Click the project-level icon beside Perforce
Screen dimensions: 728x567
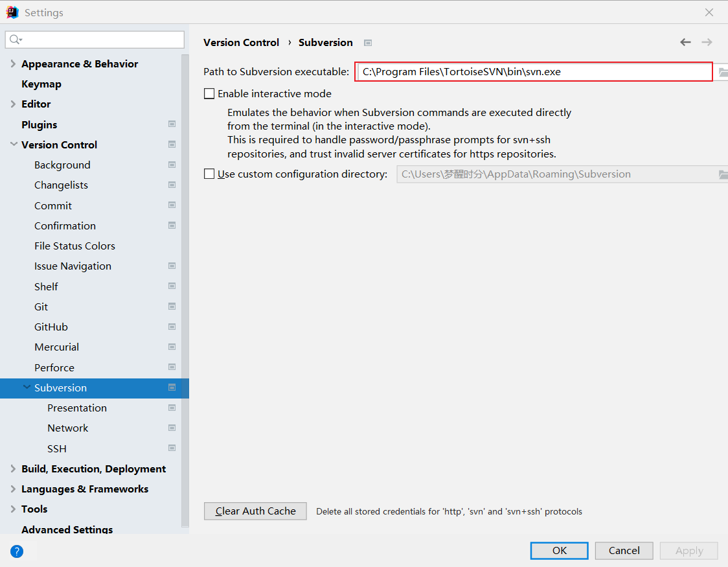pyautogui.click(x=172, y=367)
